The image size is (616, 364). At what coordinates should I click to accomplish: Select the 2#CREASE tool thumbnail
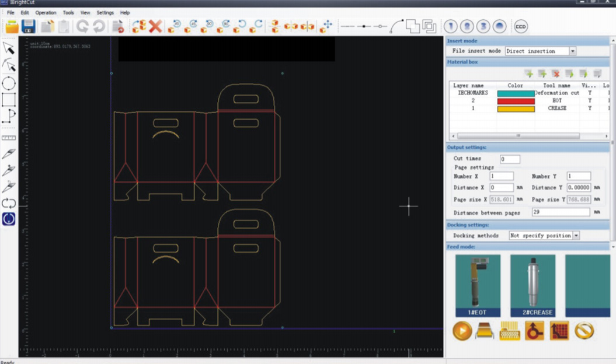coord(533,286)
